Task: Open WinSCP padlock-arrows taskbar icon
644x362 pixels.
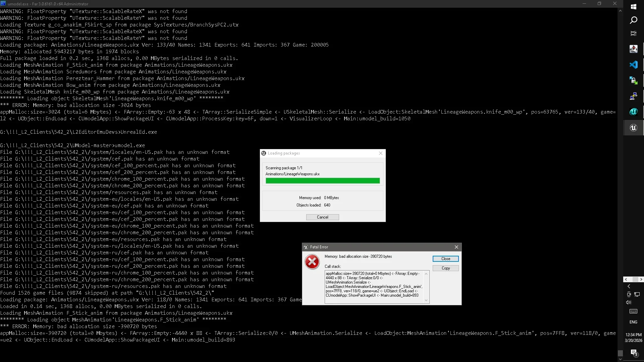Action: 633,80
